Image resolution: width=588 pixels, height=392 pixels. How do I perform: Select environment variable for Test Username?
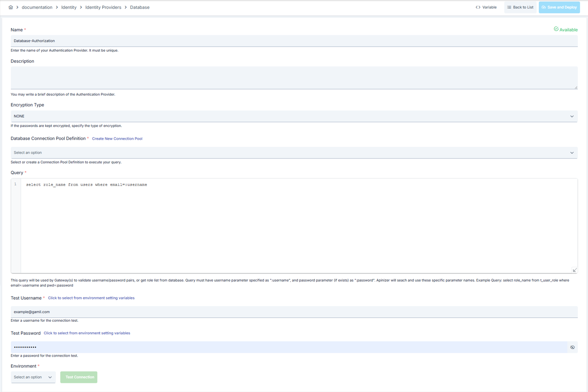(x=91, y=298)
